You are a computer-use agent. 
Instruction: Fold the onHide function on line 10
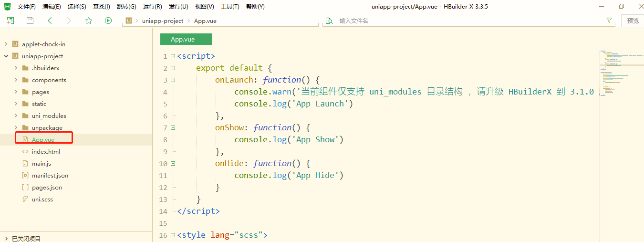click(x=173, y=164)
